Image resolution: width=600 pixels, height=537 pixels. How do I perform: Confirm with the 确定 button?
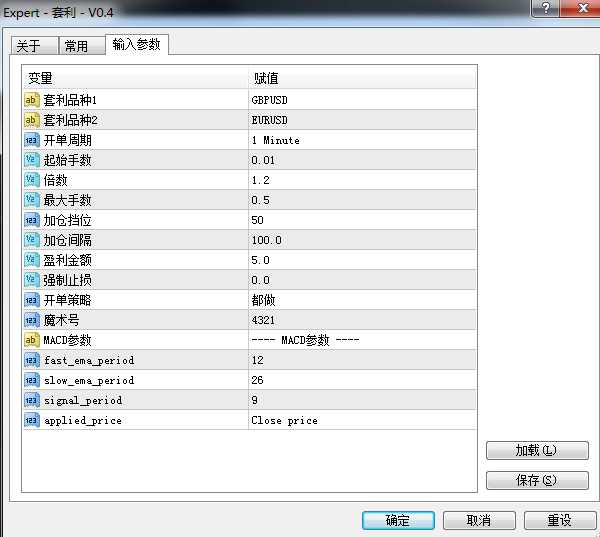(397, 520)
